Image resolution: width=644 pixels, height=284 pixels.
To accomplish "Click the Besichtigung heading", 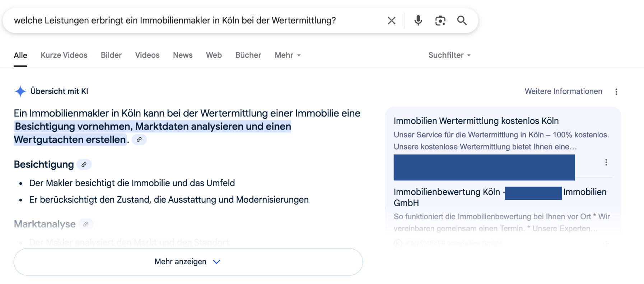I will pyautogui.click(x=44, y=165).
